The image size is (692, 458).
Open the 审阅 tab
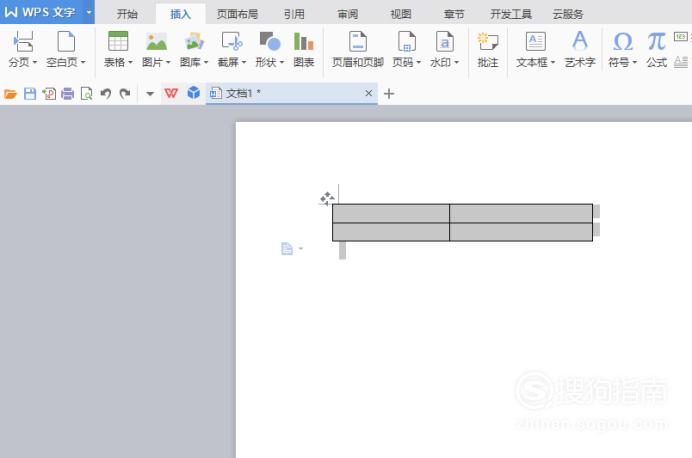[348, 14]
